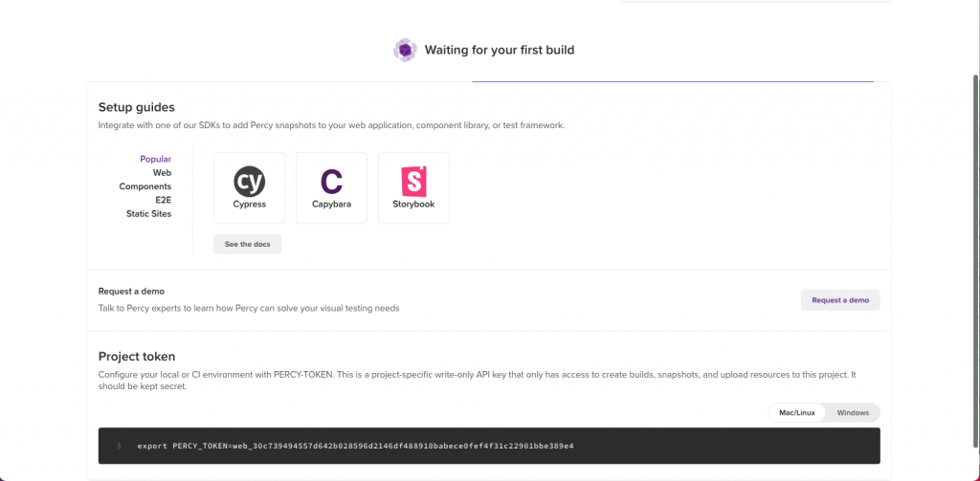This screenshot has height=481, width=980.
Task: Open the Cypress setup guide card
Action: click(250, 188)
